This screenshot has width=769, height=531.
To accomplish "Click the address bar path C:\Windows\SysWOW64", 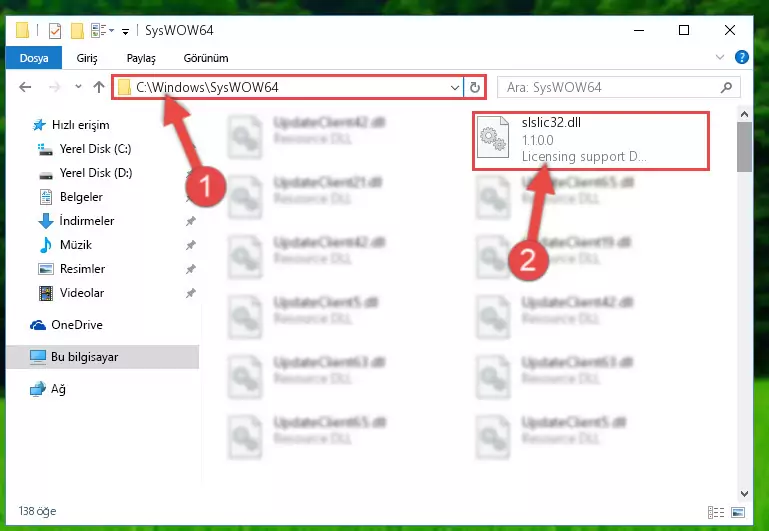I will coord(207,87).
